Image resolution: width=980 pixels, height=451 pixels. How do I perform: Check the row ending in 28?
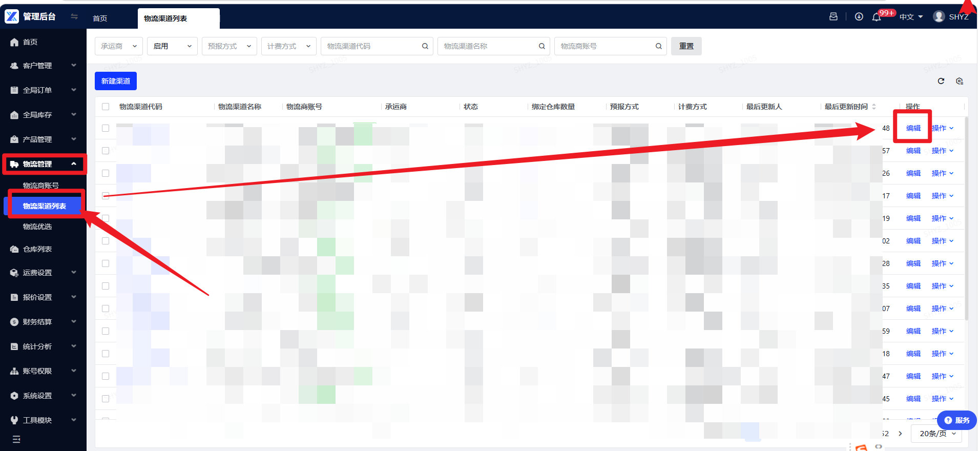point(106,263)
